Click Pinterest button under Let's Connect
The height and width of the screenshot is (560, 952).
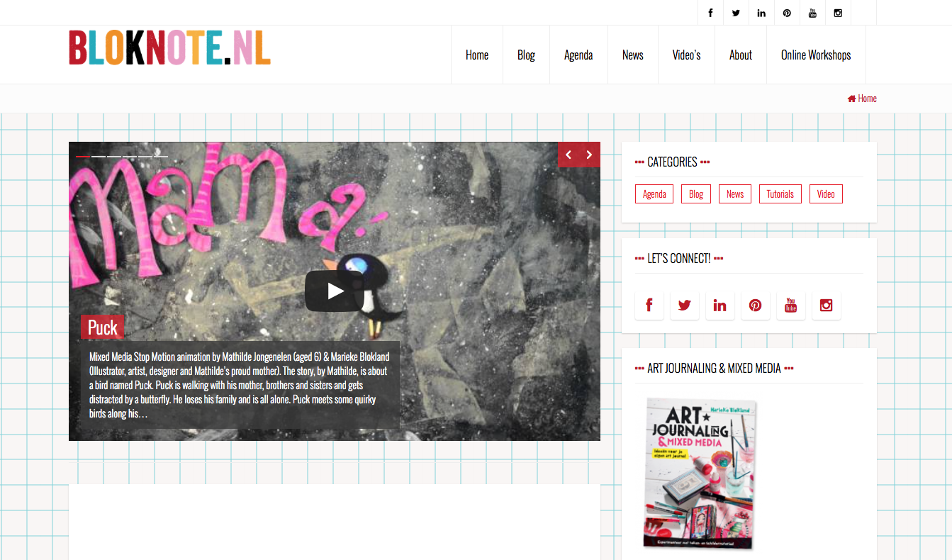pyautogui.click(x=756, y=306)
